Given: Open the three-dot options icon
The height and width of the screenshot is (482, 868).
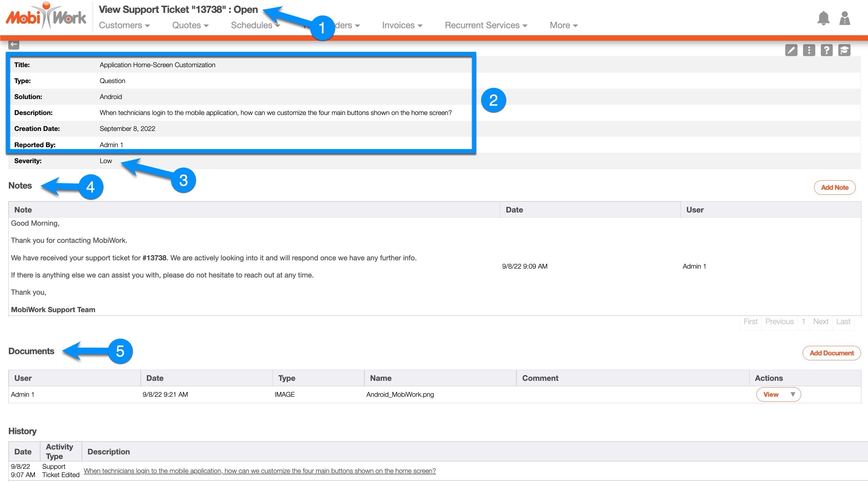Looking at the screenshot, I should [x=809, y=50].
